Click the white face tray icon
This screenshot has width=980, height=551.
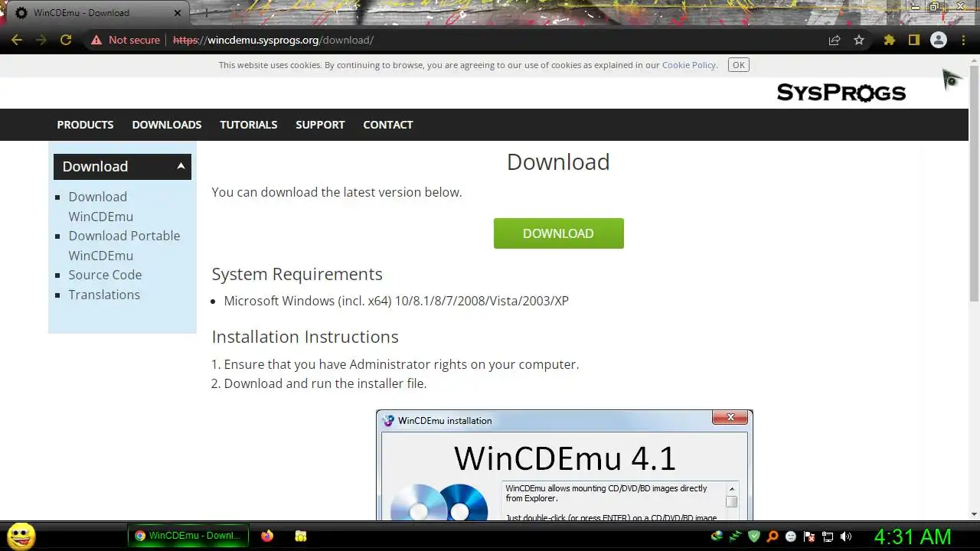tap(791, 536)
